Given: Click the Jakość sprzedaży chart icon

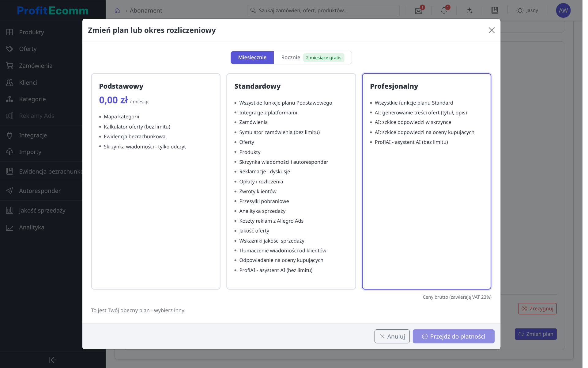Looking at the screenshot, I should [x=9, y=210].
